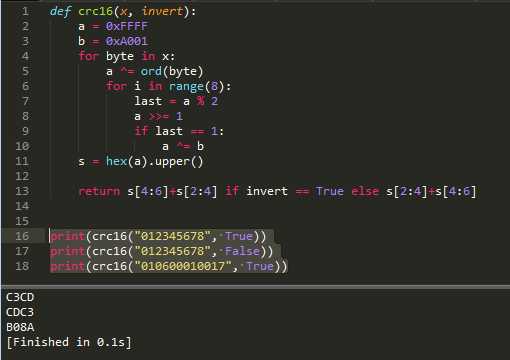
Task: Click the 'last' variable on line 7
Action: pos(148,101)
